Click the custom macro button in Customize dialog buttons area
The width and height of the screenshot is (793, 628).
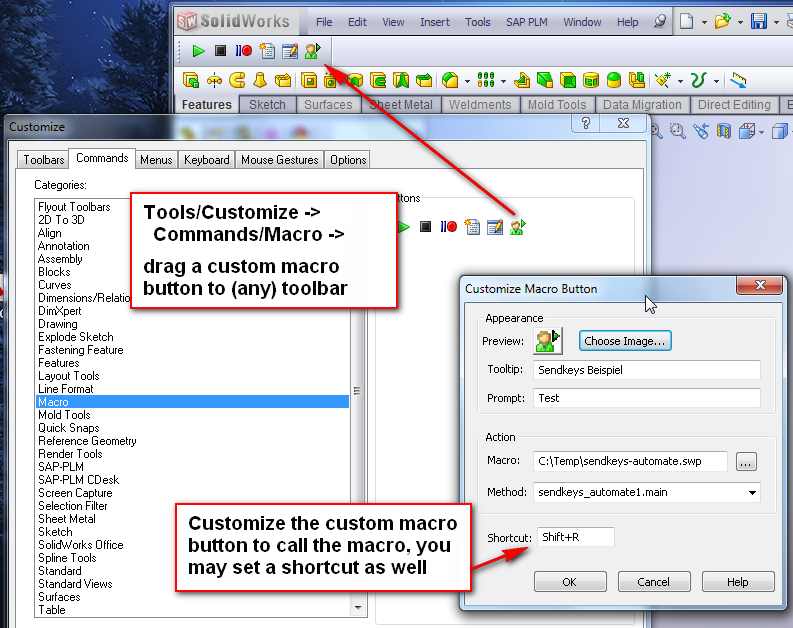pyautogui.click(x=517, y=227)
